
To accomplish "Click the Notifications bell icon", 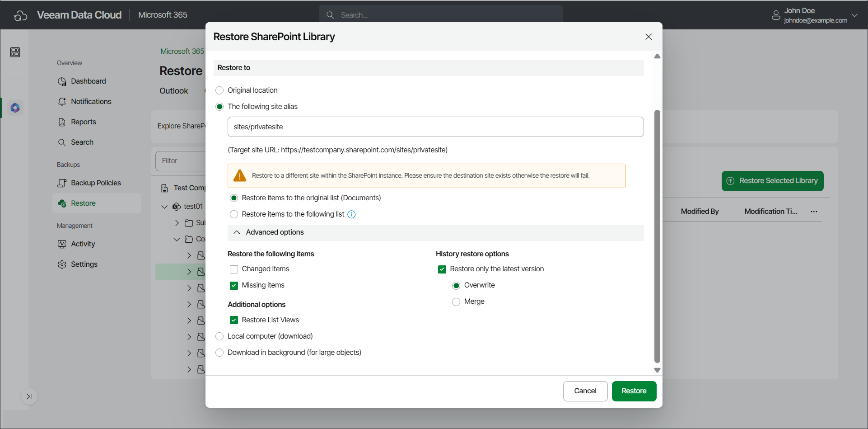I will [62, 102].
